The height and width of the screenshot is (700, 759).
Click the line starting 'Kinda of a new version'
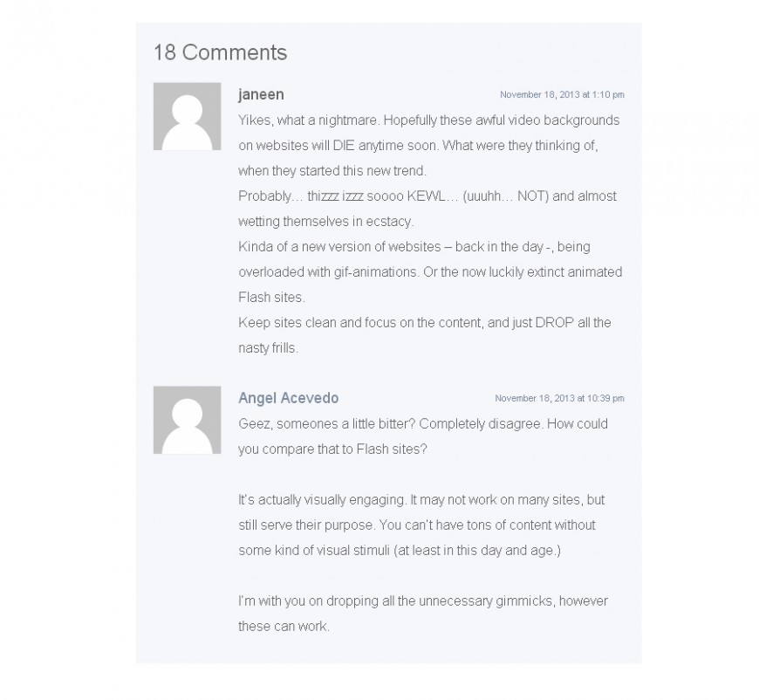(414, 247)
